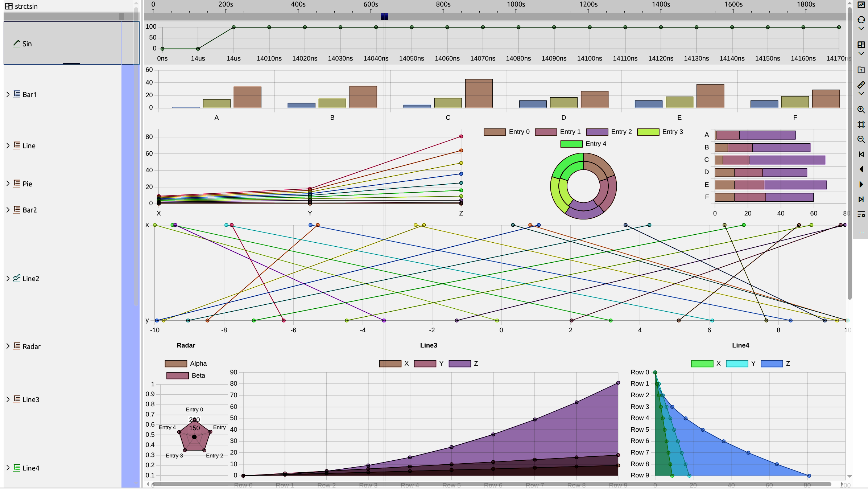Click the refresh cycle icon
Viewport: 868px width, 489px height.
tap(861, 20)
